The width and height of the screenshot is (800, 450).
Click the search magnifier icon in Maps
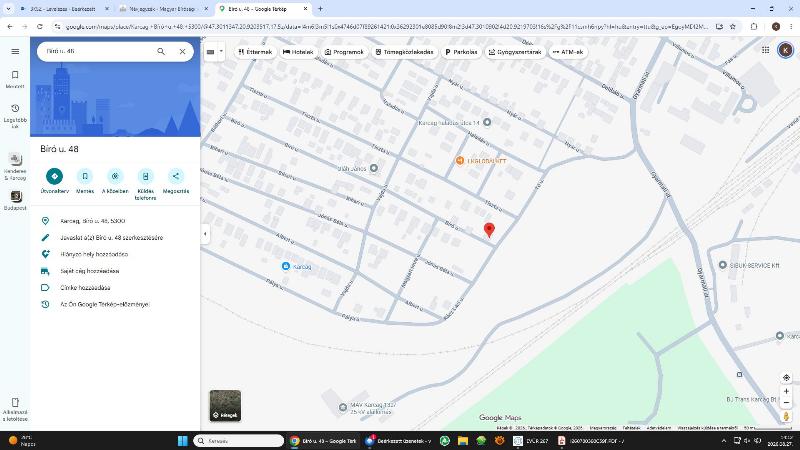pyautogui.click(x=161, y=52)
